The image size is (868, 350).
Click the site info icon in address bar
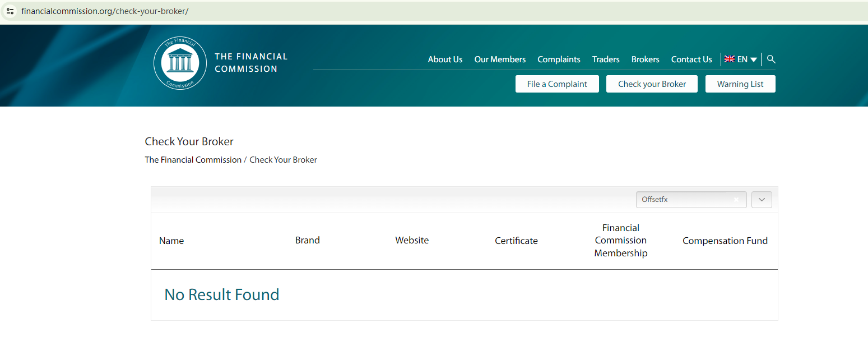click(x=10, y=11)
